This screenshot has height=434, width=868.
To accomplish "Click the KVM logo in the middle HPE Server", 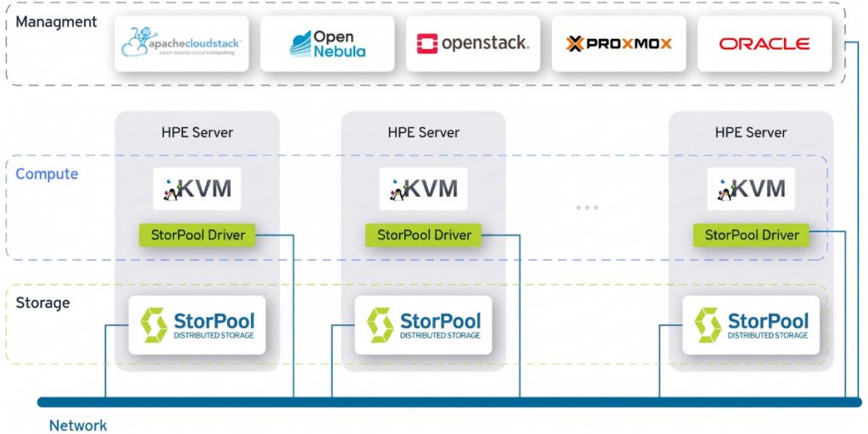I will tap(424, 189).
